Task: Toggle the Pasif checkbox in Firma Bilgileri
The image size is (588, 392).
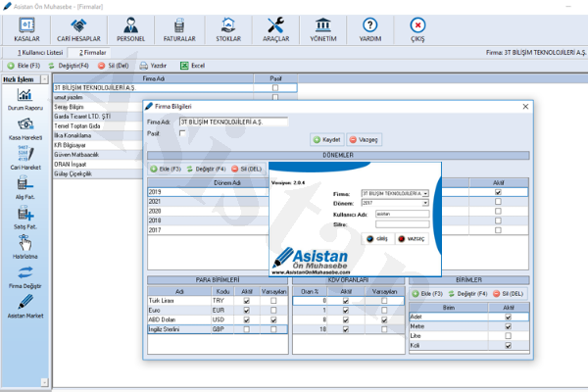Action: coord(182,133)
